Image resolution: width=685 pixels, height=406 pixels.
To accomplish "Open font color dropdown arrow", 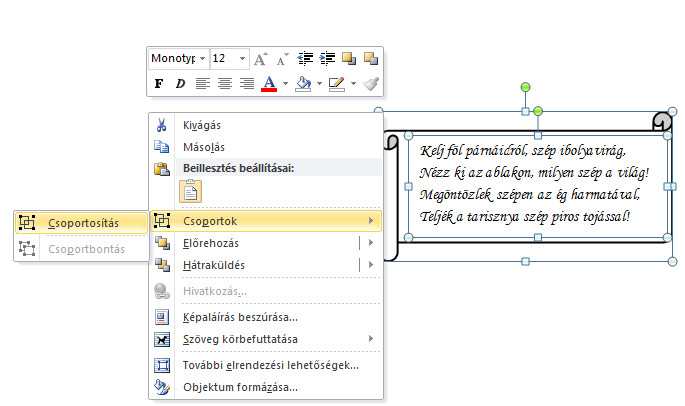I will point(285,83).
